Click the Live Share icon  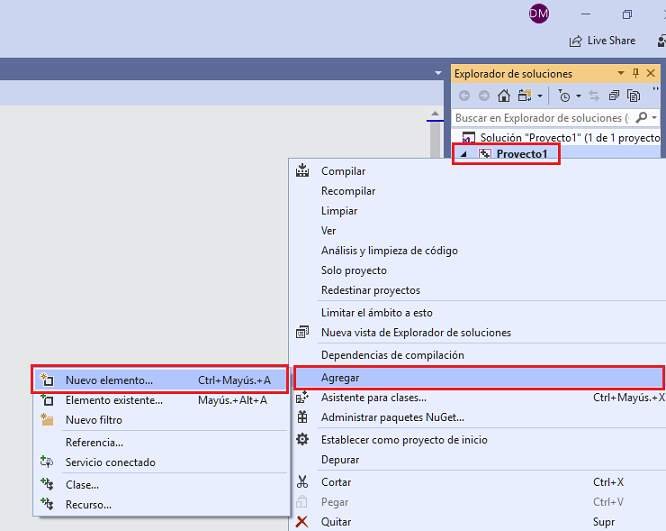click(x=576, y=41)
